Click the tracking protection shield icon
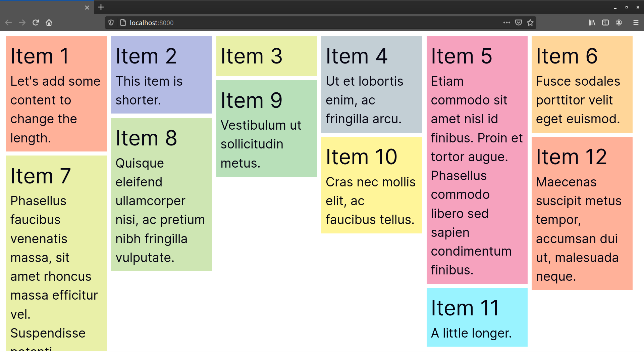 coord(111,23)
